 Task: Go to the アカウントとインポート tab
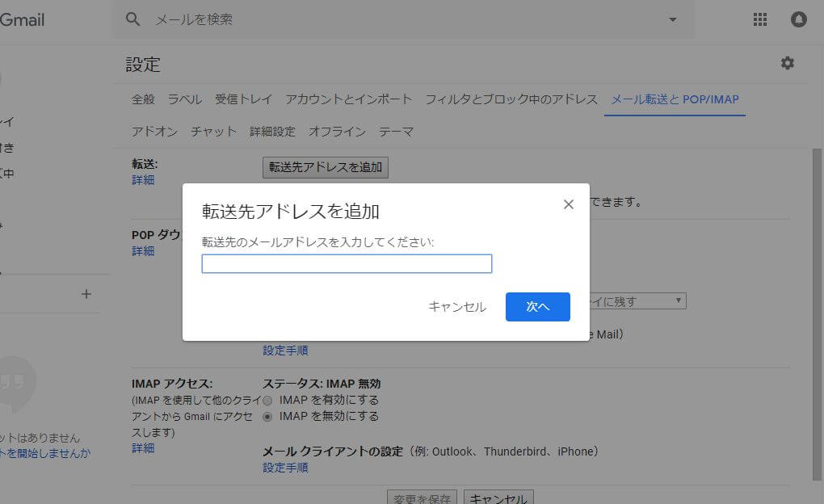[x=348, y=99]
